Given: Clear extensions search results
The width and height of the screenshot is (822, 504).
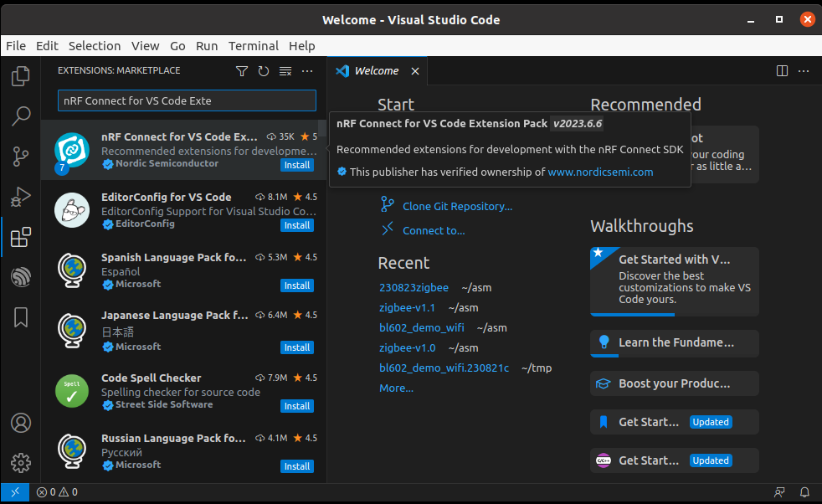Looking at the screenshot, I should point(285,71).
